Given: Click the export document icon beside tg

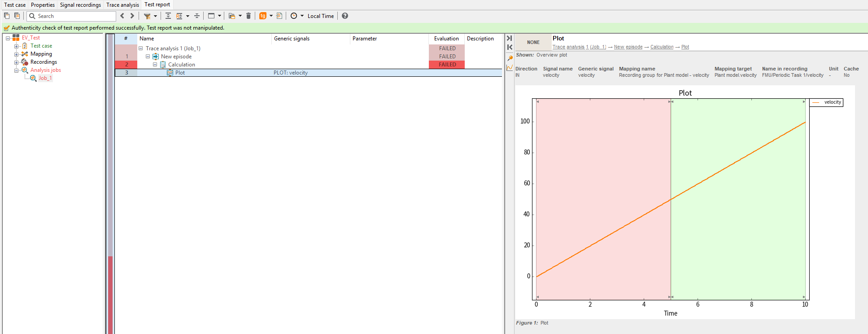Looking at the screenshot, I should tap(279, 16).
